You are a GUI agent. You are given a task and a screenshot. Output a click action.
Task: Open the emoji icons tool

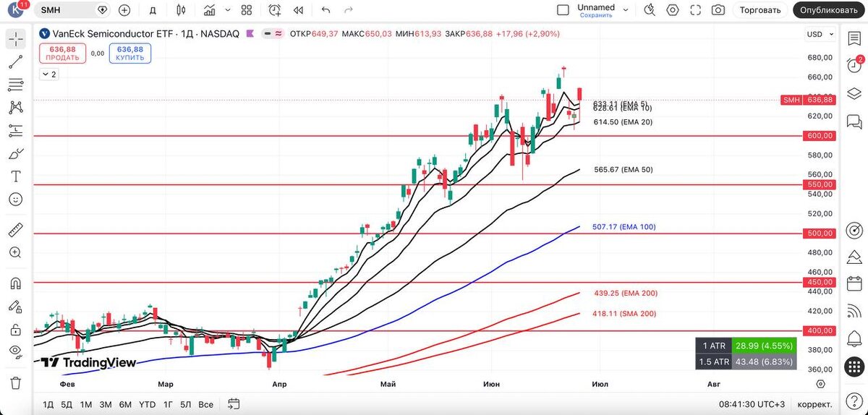click(16, 199)
